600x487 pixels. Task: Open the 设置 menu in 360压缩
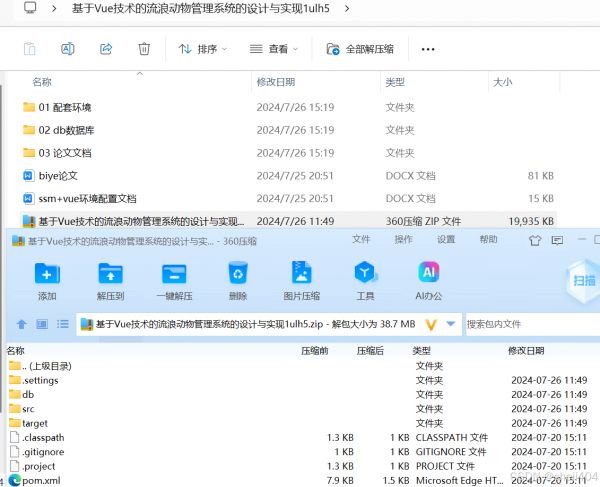click(446, 239)
